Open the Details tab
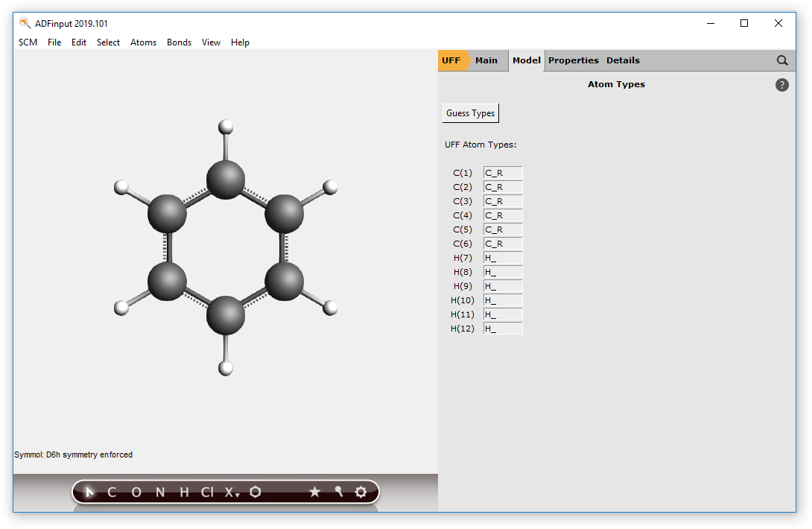This screenshot has width=812, height=529. [623, 60]
